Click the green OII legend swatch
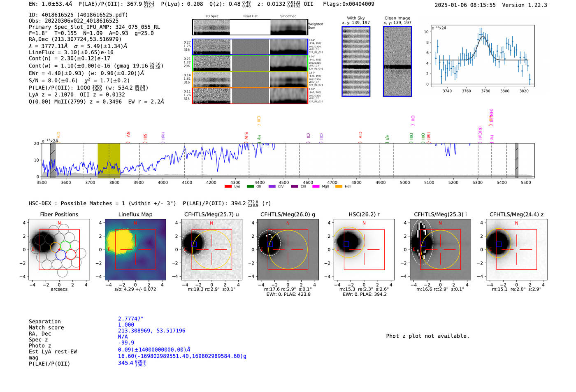 pyautogui.click(x=250, y=187)
